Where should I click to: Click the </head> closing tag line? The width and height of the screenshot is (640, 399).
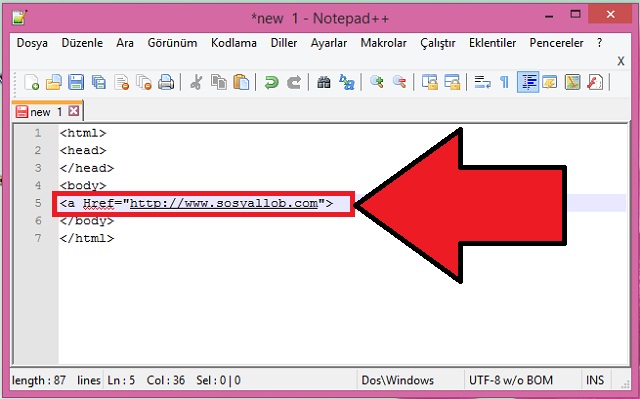pos(87,168)
